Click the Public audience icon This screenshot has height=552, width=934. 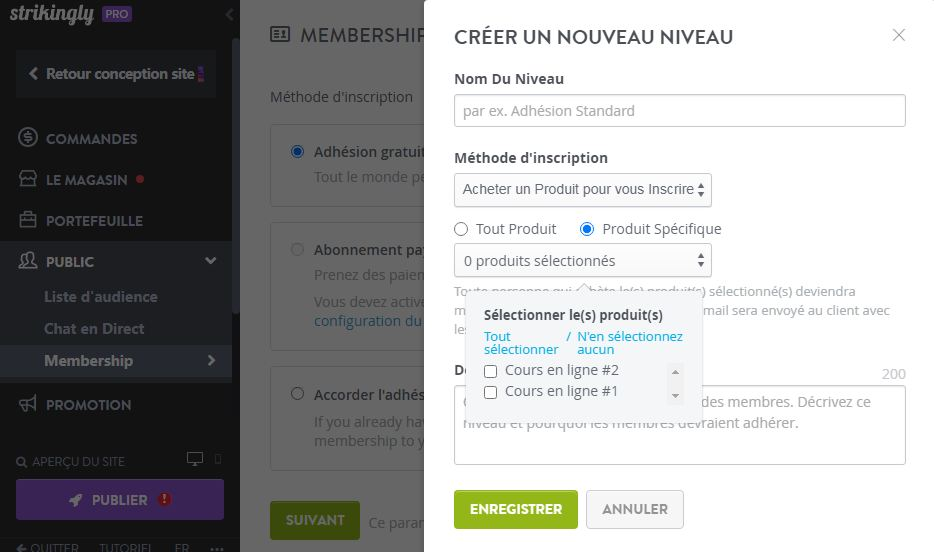(28, 261)
